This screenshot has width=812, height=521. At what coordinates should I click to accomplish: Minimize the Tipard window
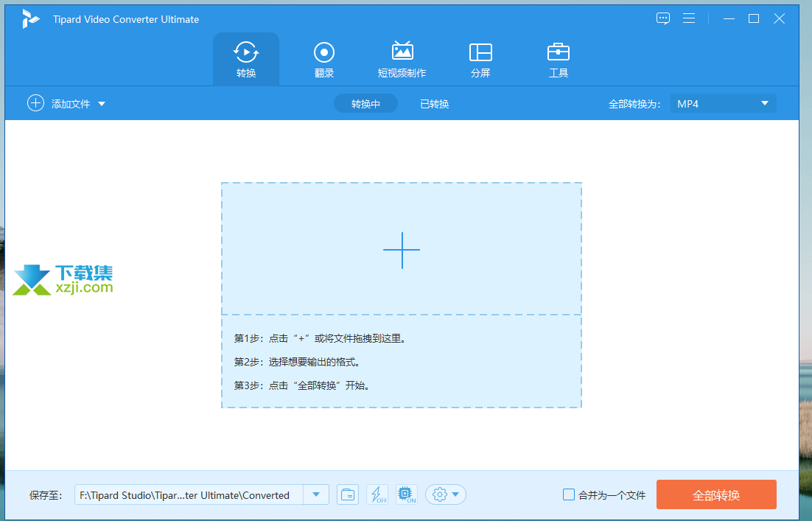729,18
